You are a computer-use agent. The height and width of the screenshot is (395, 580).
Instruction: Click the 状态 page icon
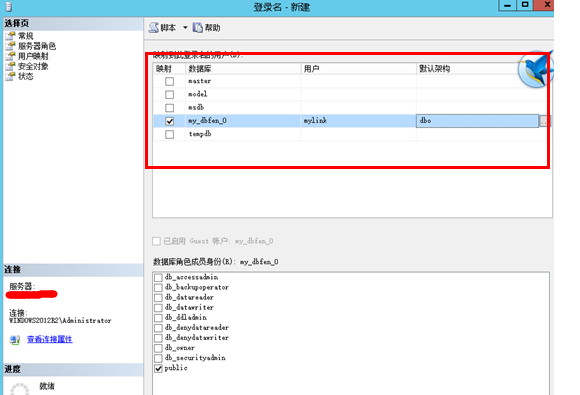click(11, 76)
